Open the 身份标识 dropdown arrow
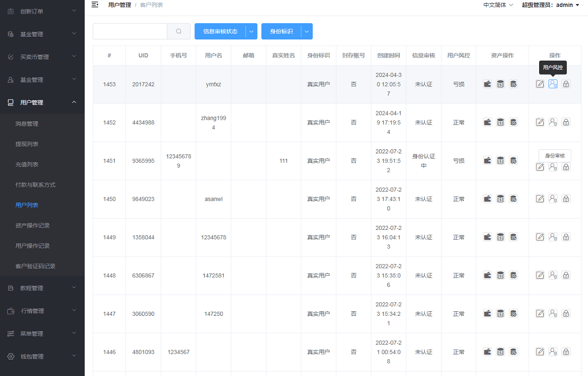588x376 pixels. [x=307, y=31]
